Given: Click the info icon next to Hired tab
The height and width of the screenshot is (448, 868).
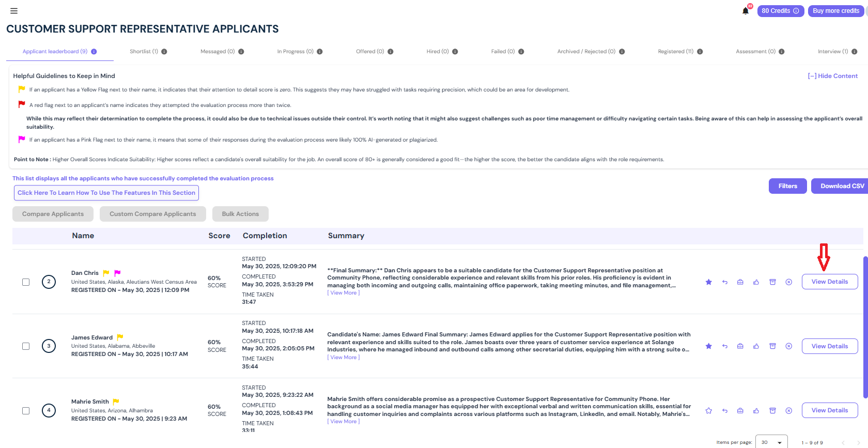Looking at the screenshot, I should pos(455,52).
